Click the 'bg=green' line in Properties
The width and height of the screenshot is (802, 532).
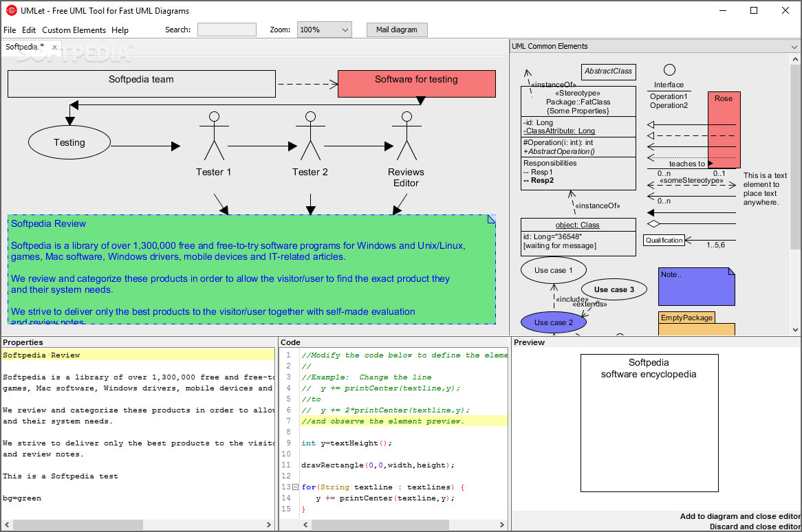point(22,498)
